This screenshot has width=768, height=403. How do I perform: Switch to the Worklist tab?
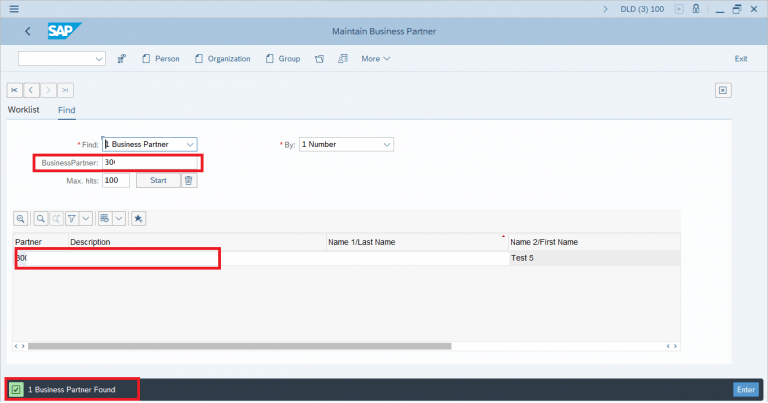[23, 110]
